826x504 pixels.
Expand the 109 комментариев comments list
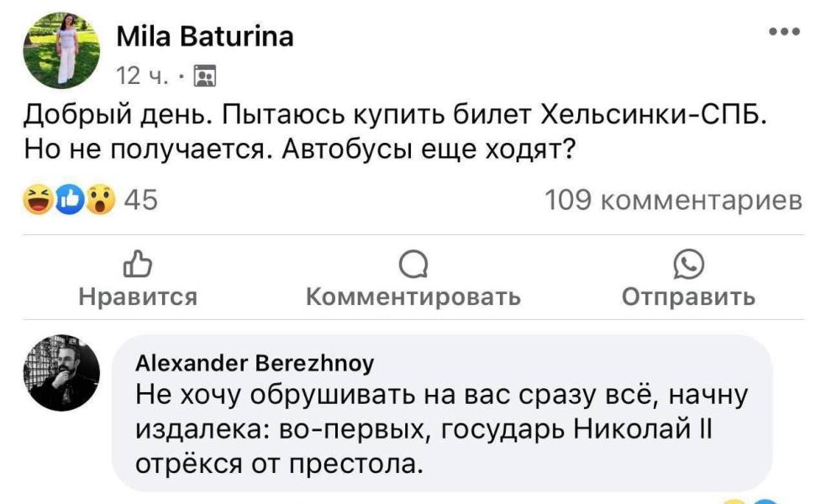[673, 202]
